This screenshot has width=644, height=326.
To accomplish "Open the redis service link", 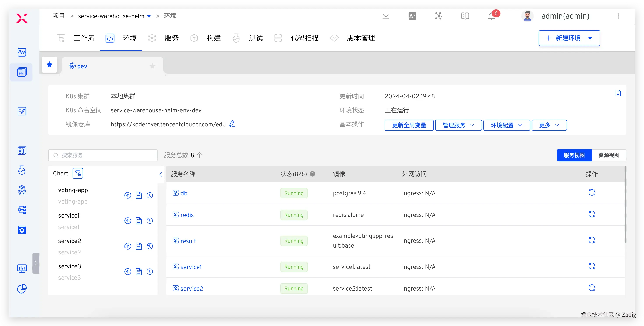I will coord(187,215).
